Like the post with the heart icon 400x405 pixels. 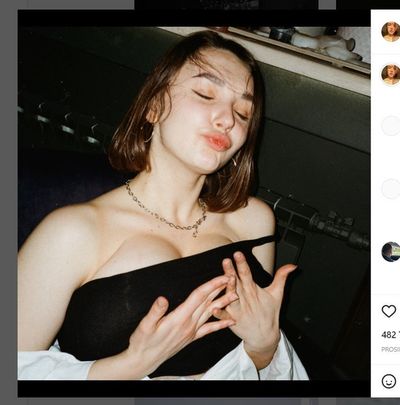click(x=389, y=311)
